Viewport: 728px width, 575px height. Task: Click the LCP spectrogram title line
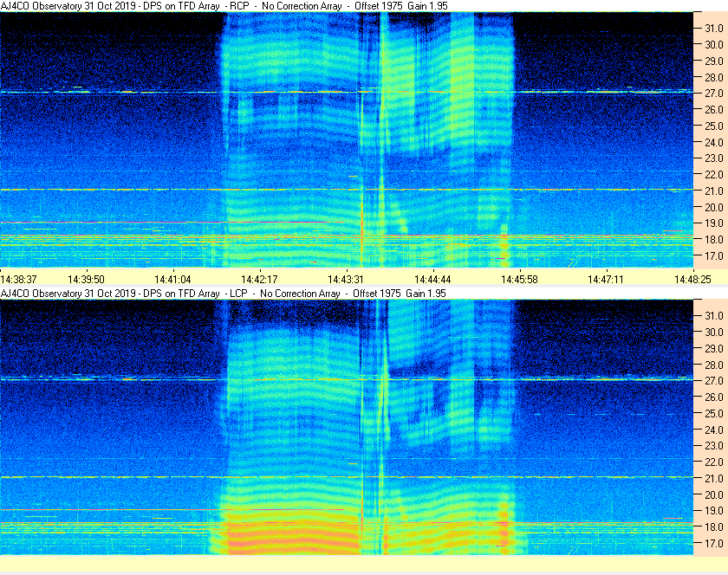point(224,294)
